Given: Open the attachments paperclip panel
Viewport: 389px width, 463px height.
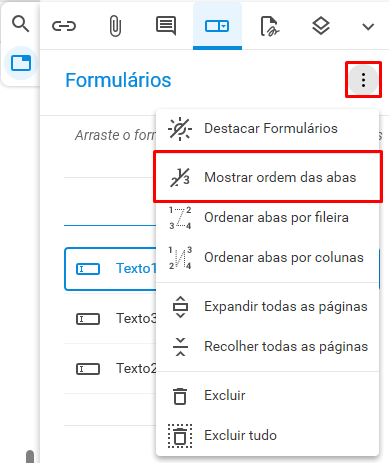Looking at the screenshot, I should point(115,26).
